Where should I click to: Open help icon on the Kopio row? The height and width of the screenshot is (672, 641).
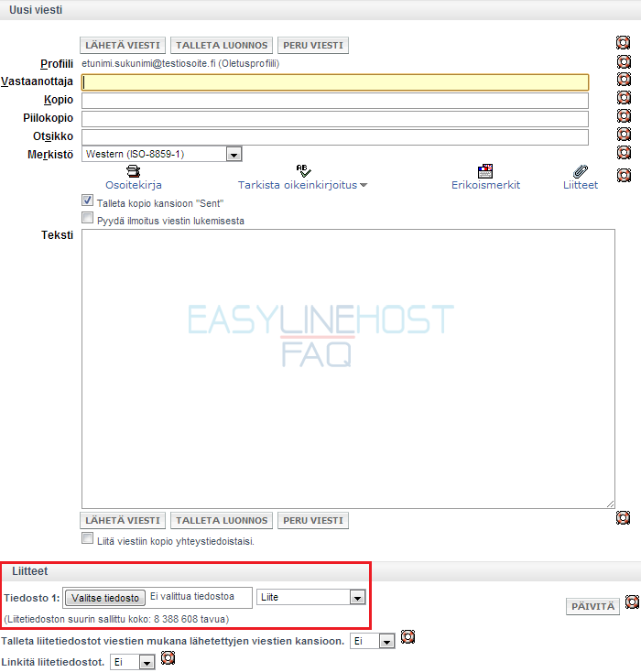624,98
